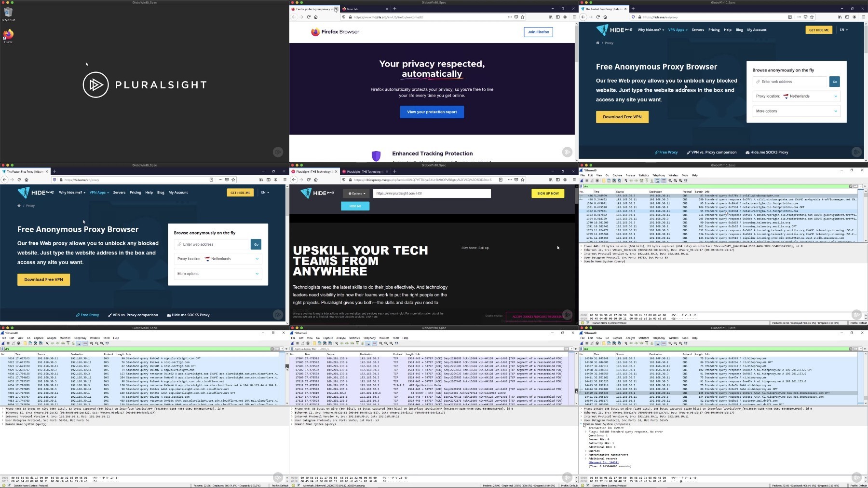Image resolution: width=868 pixels, height=488 pixels.
Task: Follow the 'Request In: 14414' link
Action: (x=603, y=462)
